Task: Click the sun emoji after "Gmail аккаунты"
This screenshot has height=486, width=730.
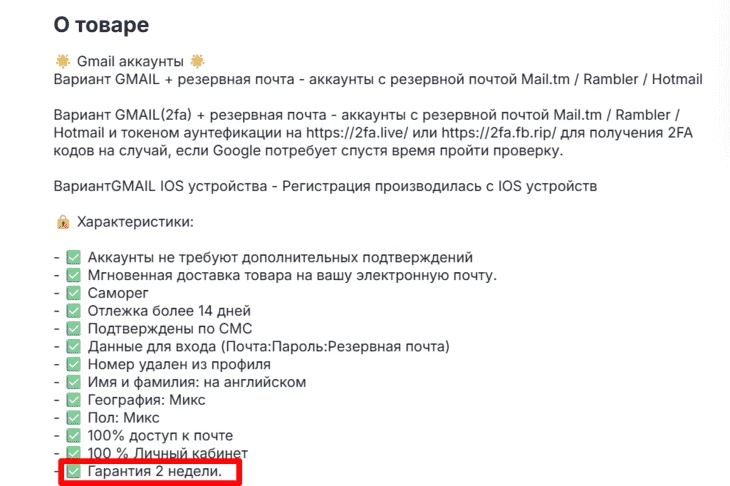Action: (197, 61)
